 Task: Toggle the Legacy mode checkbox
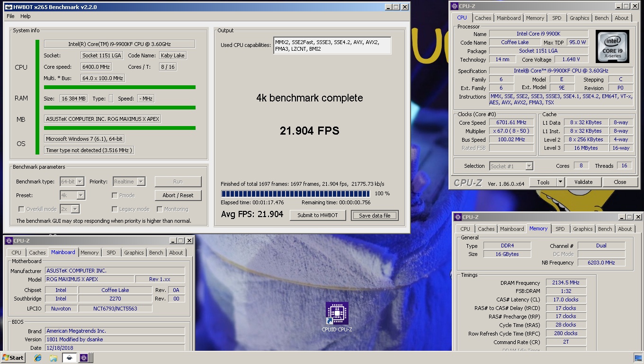click(x=115, y=209)
